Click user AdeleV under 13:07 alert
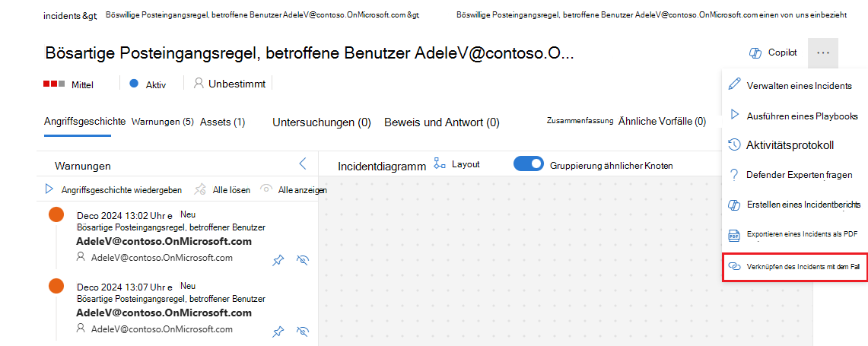This screenshot has width=868, height=346. click(161, 329)
